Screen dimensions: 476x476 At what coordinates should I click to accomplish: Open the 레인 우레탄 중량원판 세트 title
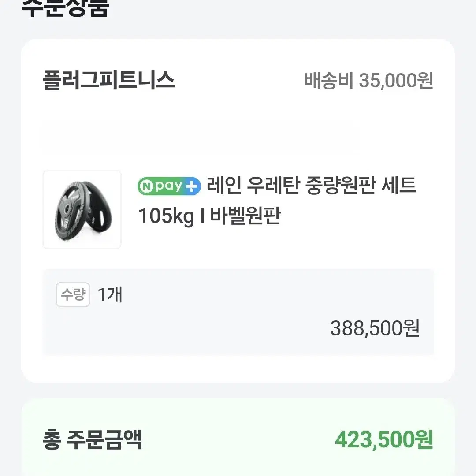pos(312,186)
